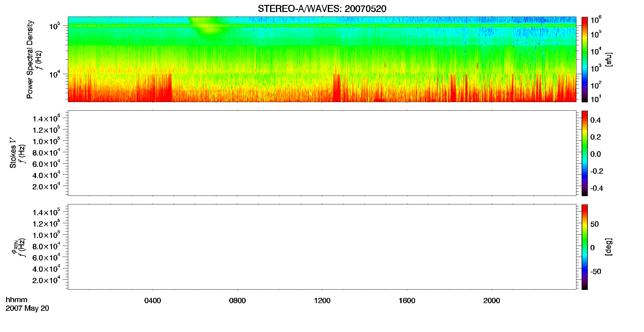The image size is (644, 332).
Task: Click the "50" degree colorbar value
Action: 595,224
